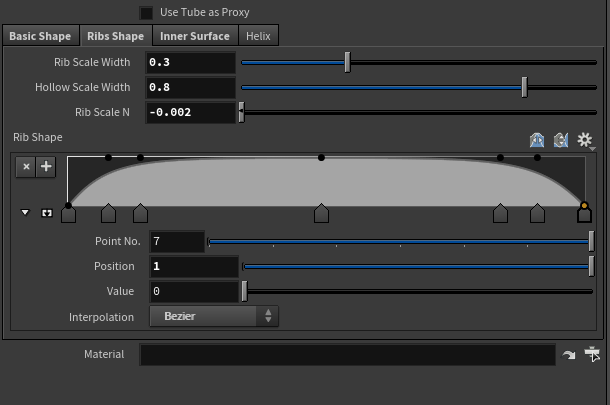Click the Material path input field
Screen dimensions: 610x405
pyautogui.click(x=347, y=355)
